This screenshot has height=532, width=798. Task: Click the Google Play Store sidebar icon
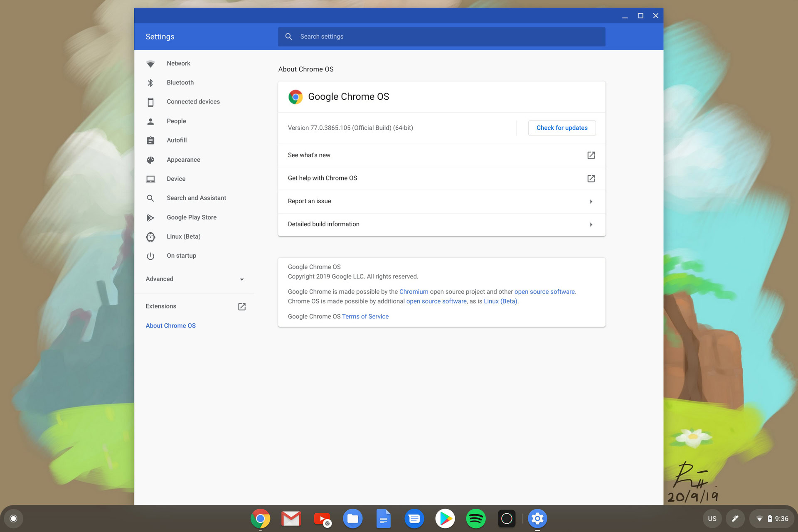coord(150,218)
